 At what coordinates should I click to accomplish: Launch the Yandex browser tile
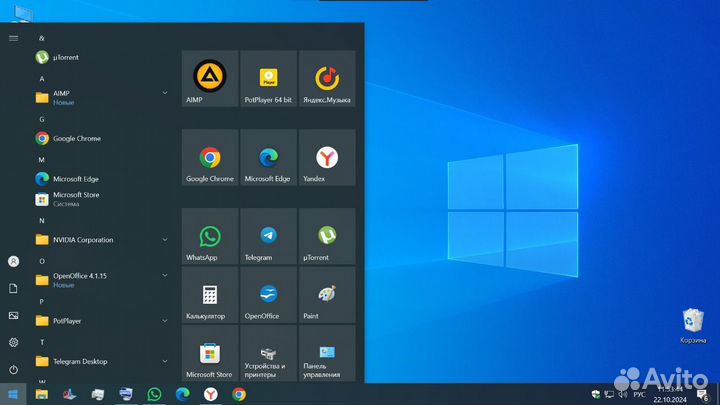click(x=327, y=158)
